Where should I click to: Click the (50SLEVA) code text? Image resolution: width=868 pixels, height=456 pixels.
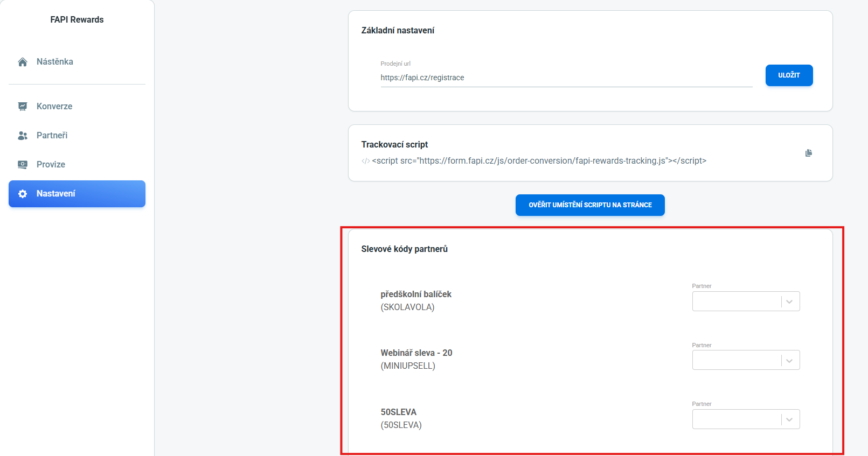[x=401, y=425]
